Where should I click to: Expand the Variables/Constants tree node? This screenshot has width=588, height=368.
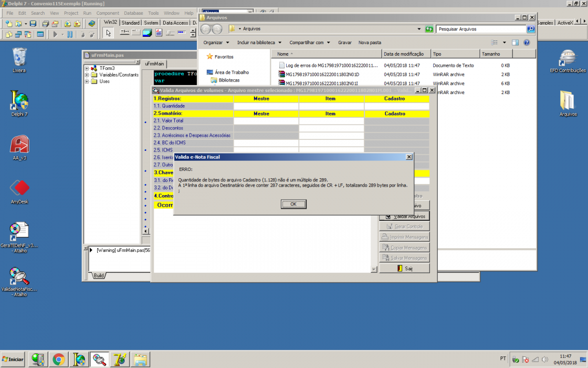pyautogui.click(x=87, y=75)
